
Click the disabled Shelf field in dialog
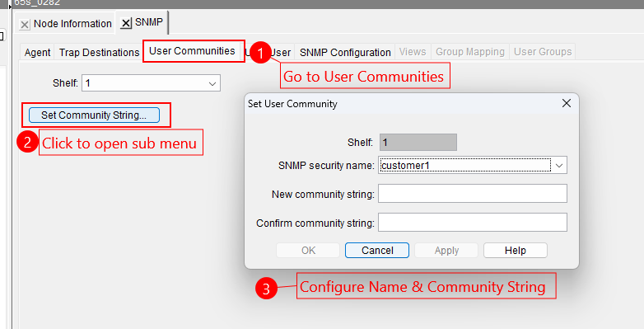pyautogui.click(x=418, y=143)
